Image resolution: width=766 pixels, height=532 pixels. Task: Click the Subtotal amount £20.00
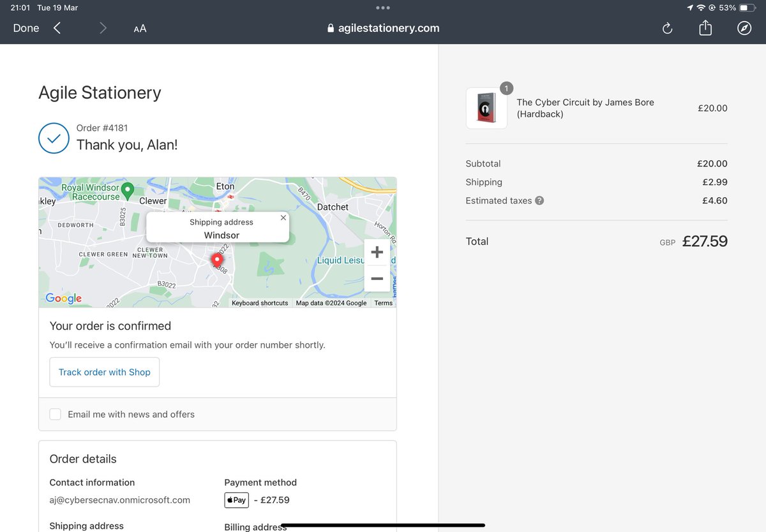tap(712, 163)
